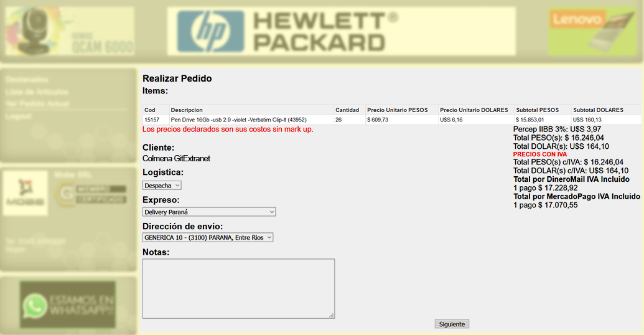644x335 pixels.
Task: Open Destacados in the sidebar menu
Action: (26, 80)
